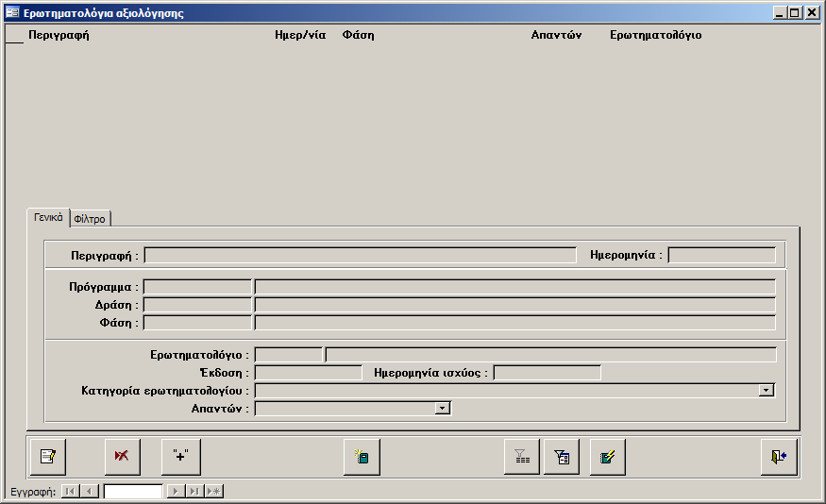Click the new record asterisk navigation button
This screenshot has height=504, width=826.
coord(213,492)
